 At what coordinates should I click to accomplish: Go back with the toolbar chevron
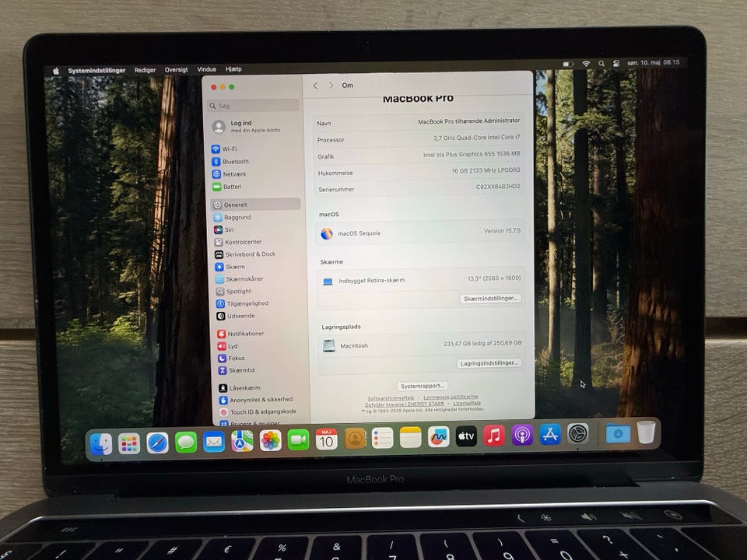click(x=315, y=86)
